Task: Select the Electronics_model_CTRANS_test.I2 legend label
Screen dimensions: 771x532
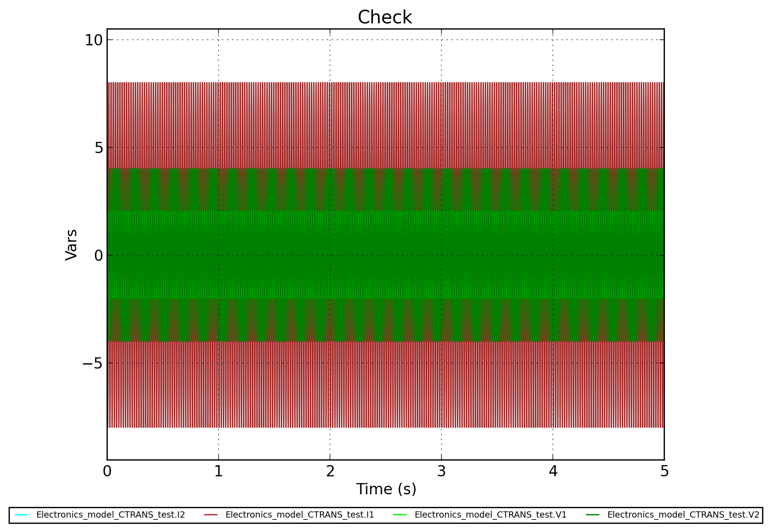Action: tap(111, 514)
